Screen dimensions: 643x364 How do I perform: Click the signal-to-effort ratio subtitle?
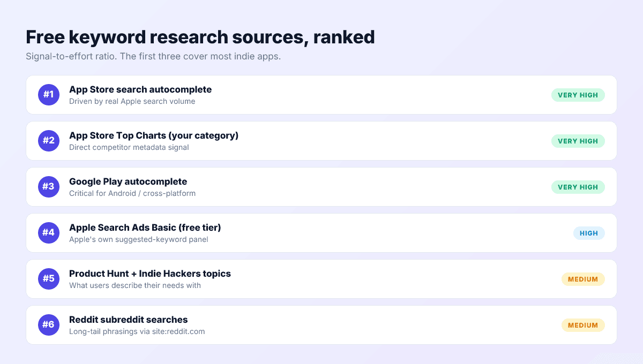(x=154, y=56)
